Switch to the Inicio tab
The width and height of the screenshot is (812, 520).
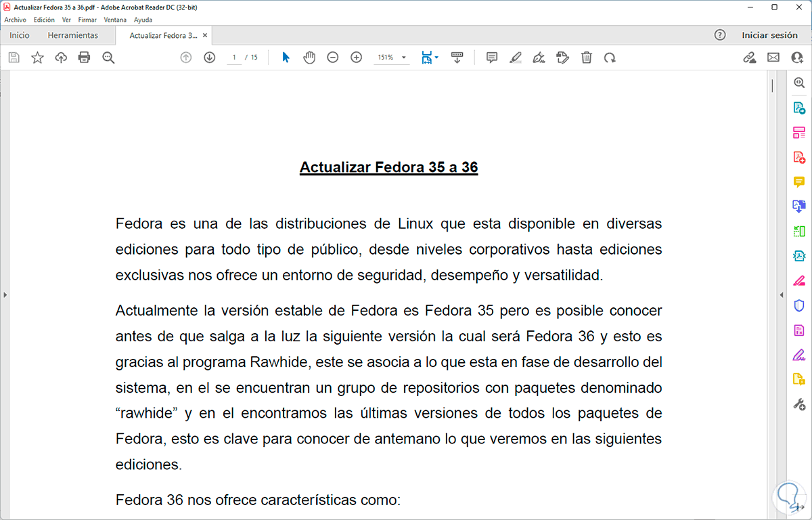[x=20, y=35]
